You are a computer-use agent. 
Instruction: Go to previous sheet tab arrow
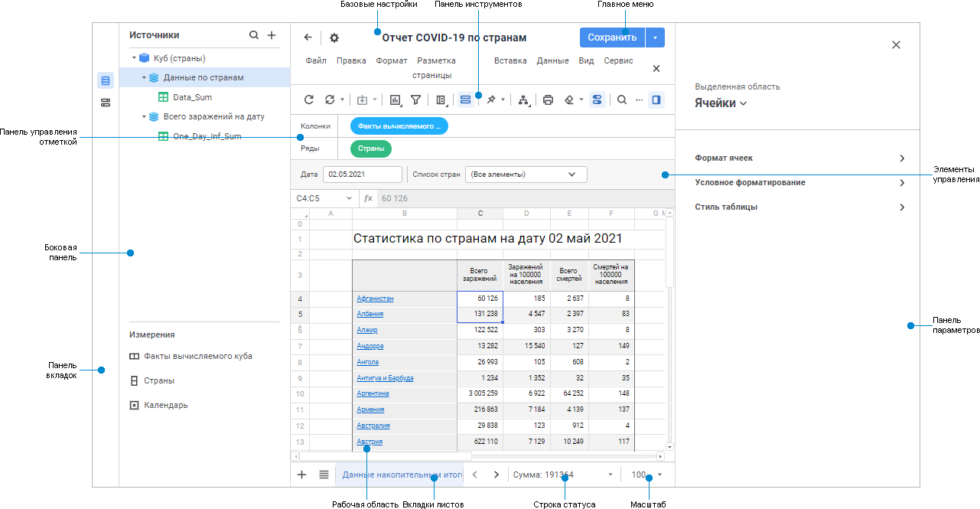(x=475, y=475)
